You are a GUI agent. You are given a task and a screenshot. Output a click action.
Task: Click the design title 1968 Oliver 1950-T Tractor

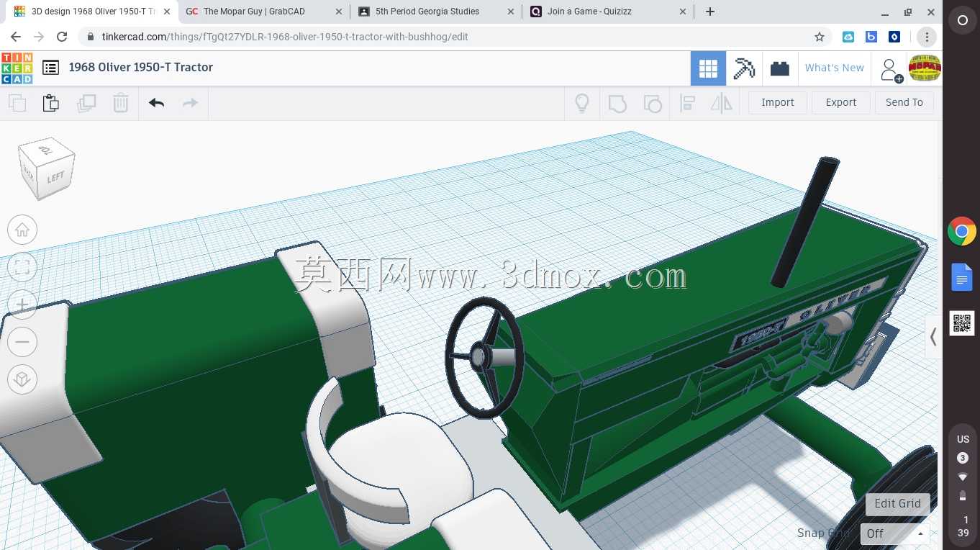(141, 67)
